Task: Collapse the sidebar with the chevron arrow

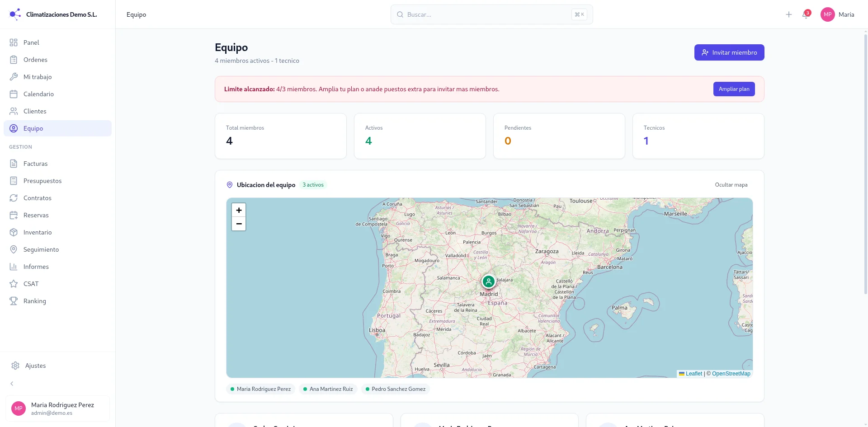Action: click(x=11, y=383)
